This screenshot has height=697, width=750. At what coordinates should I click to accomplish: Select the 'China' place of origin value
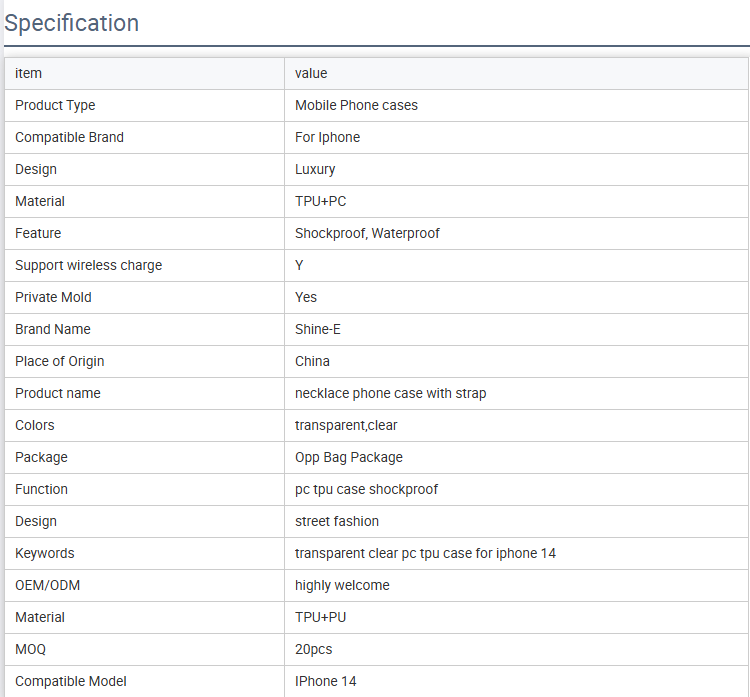[x=312, y=361]
